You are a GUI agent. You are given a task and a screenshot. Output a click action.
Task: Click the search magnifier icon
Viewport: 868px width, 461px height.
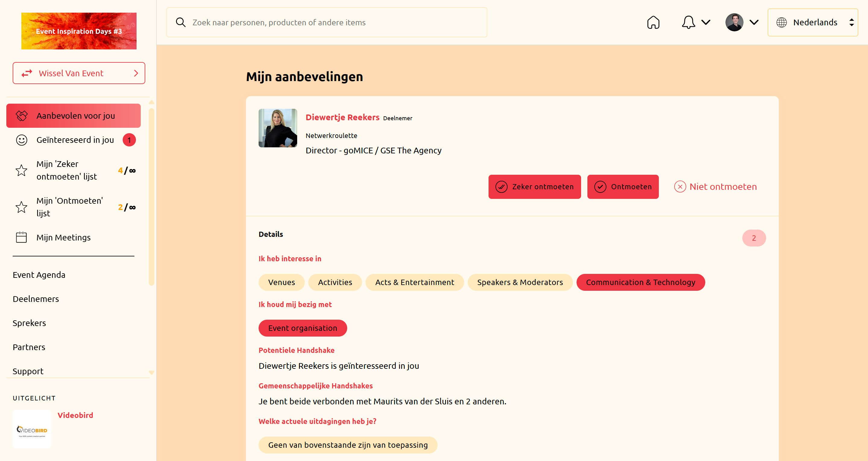pos(181,22)
